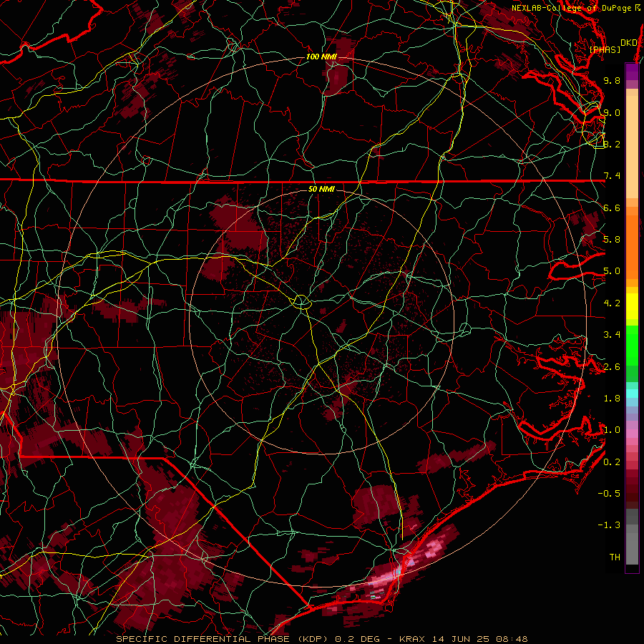
Task: Click the [PHAS] legend header
Action: 605,49
